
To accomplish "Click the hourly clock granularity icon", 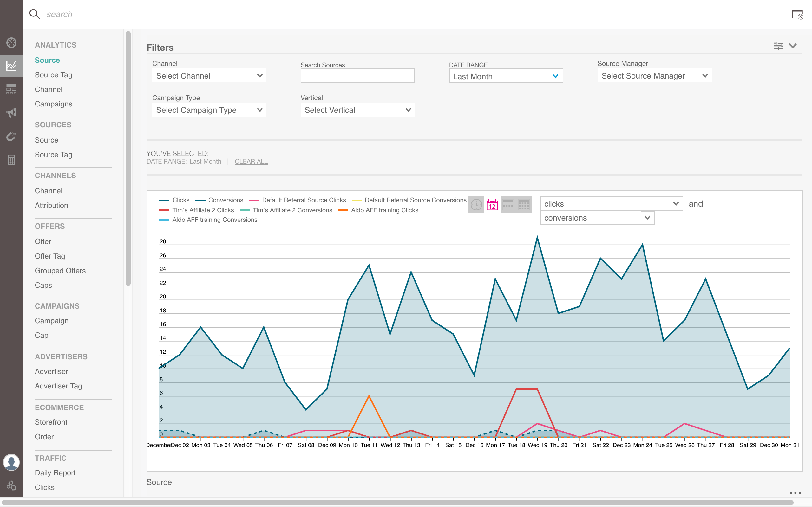I will click(x=476, y=205).
